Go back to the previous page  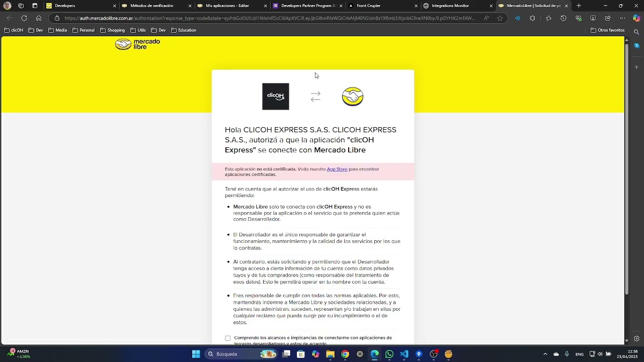pyautogui.click(x=9, y=18)
